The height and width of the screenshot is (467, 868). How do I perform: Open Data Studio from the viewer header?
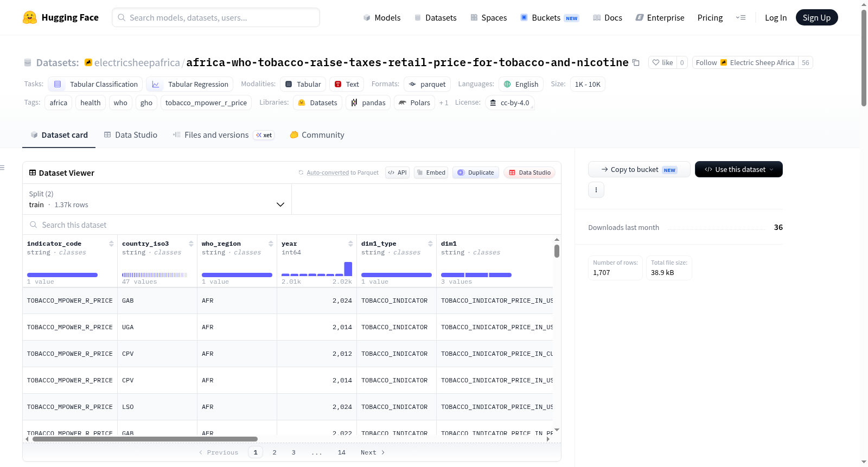coord(529,172)
